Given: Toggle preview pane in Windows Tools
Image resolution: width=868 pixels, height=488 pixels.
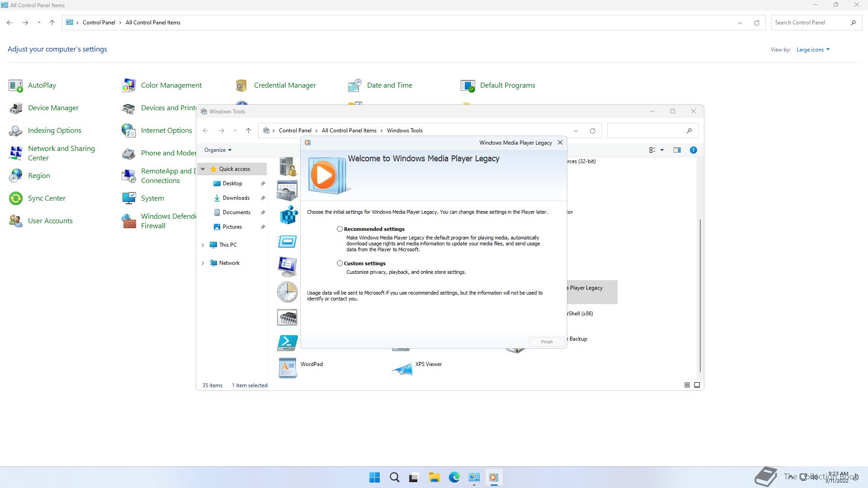Looking at the screenshot, I should point(677,150).
